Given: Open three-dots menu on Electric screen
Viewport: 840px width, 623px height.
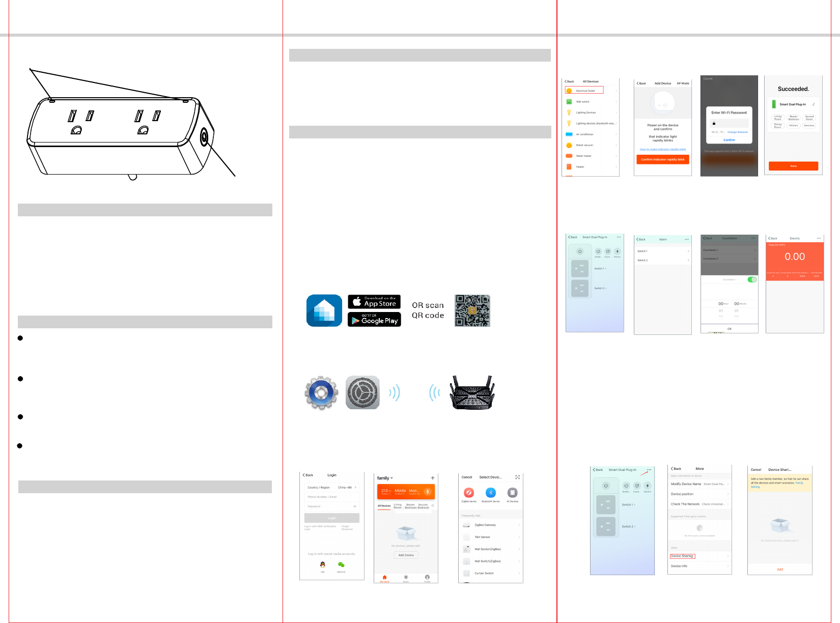Looking at the screenshot, I should click(819, 238).
